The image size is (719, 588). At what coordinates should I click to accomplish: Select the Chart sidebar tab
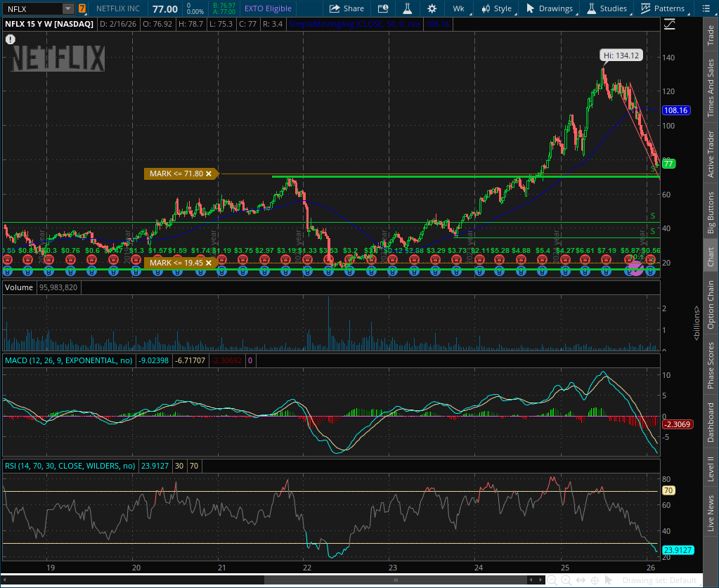(711, 256)
